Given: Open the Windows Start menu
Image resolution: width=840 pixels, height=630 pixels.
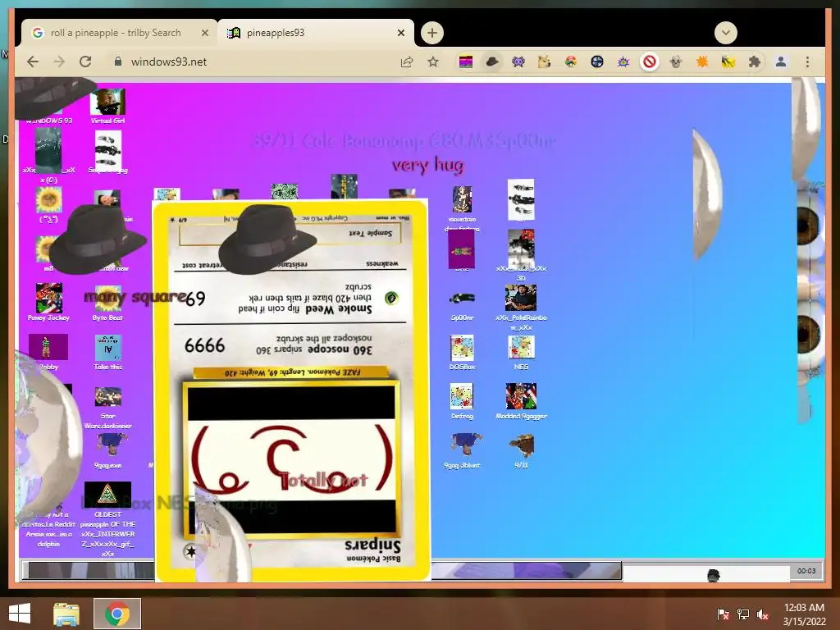Looking at the screenshot, I should [20, 614].
